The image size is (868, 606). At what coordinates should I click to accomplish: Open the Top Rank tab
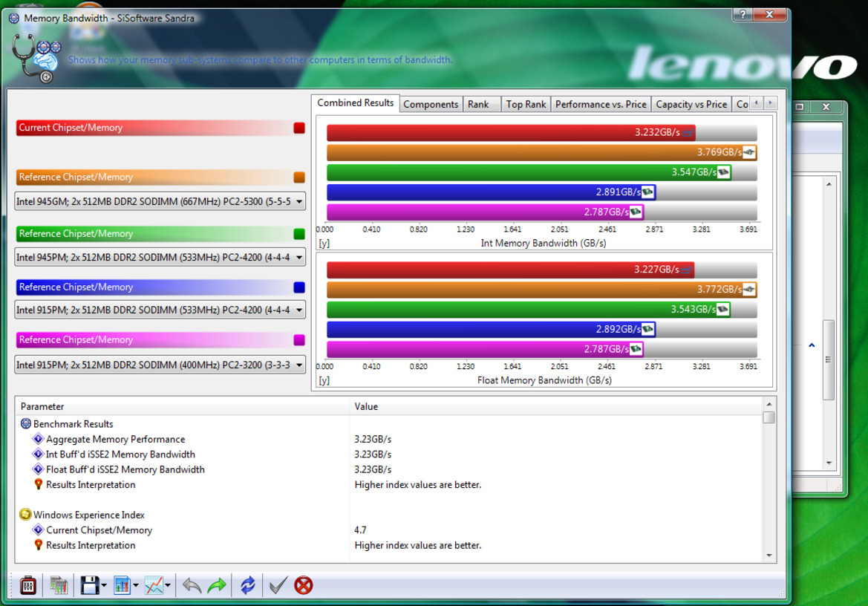point(526,104)
